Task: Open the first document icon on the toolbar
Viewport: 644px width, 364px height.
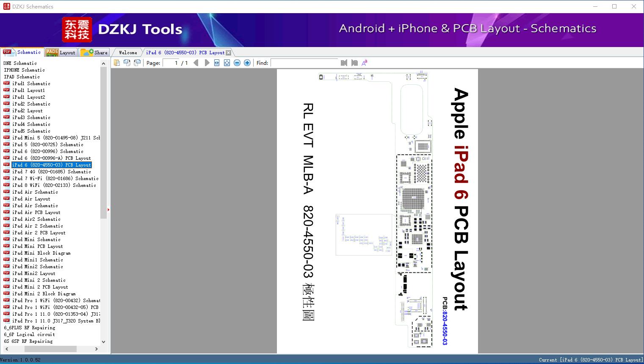Action: coord(117,62)
